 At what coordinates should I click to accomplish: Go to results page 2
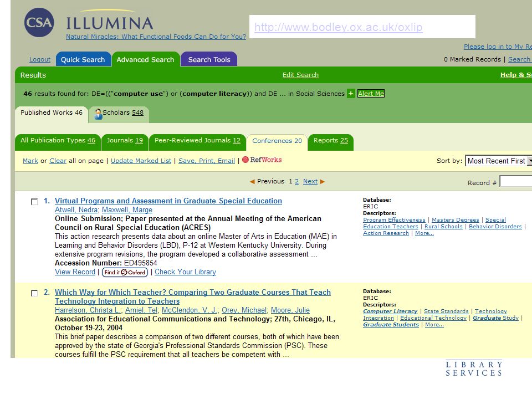[x=297, y=182]
